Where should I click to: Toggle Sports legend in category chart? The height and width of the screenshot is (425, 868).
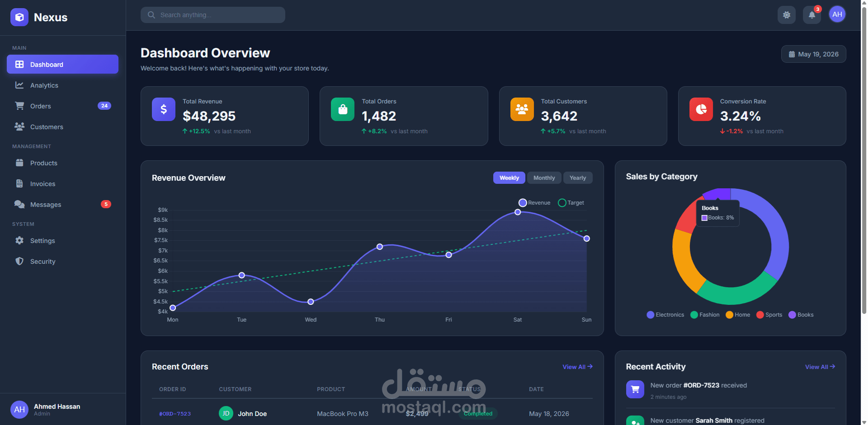click(x=769, y=315)
